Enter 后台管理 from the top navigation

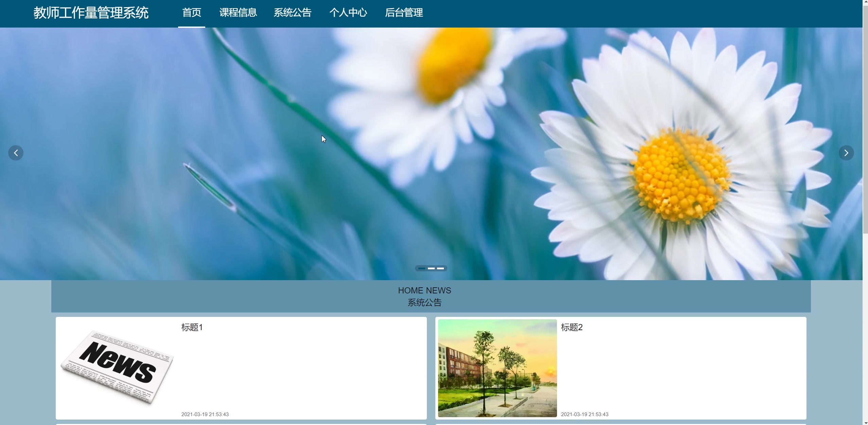click(404, 13)
